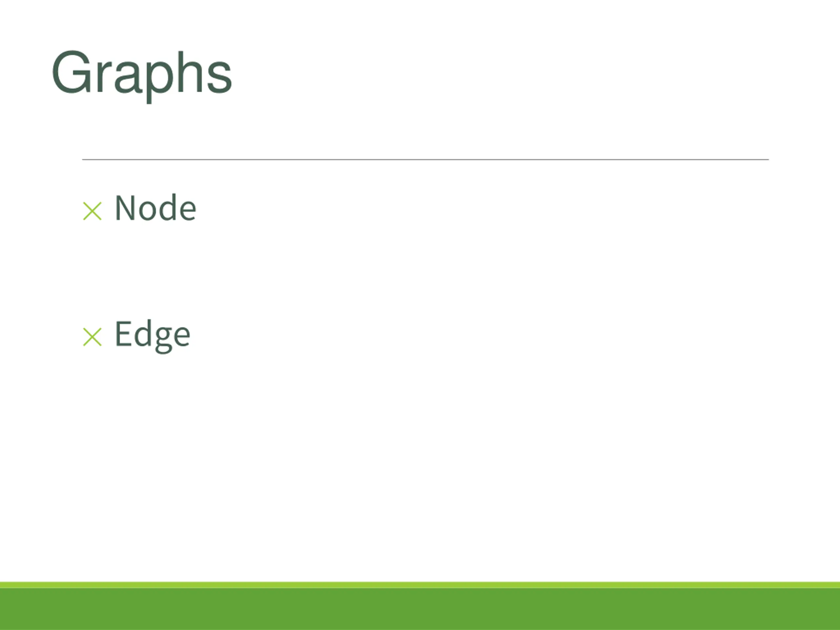Click the capital N in Node
The image size is (840, 630).
[x=125, y=208]
